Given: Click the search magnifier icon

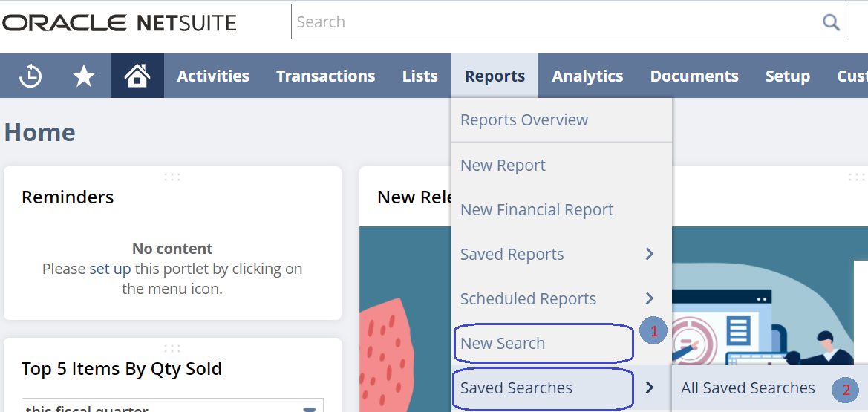Looking at the screenshot, I should pyautogui.click(x=831, y=22).
